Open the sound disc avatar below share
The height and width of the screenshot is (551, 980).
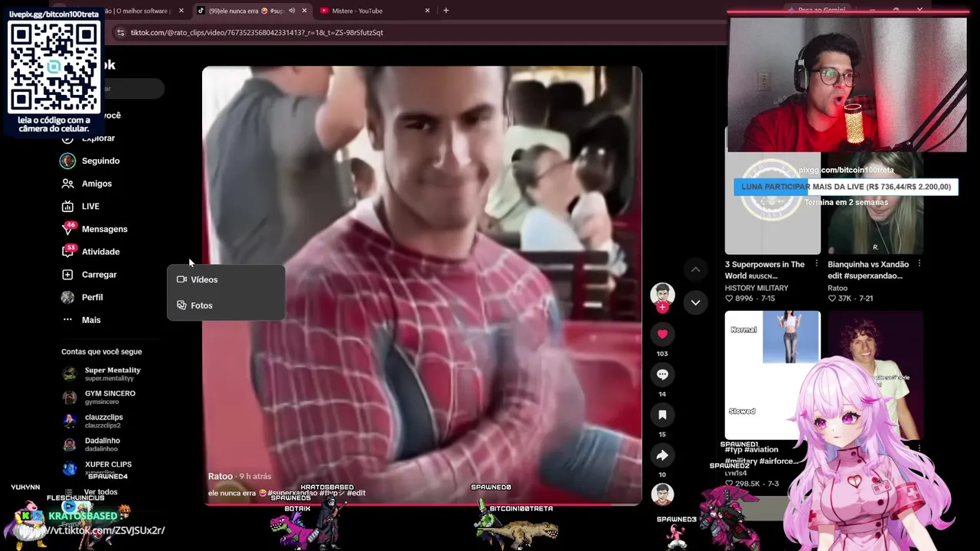coord(662,494)
